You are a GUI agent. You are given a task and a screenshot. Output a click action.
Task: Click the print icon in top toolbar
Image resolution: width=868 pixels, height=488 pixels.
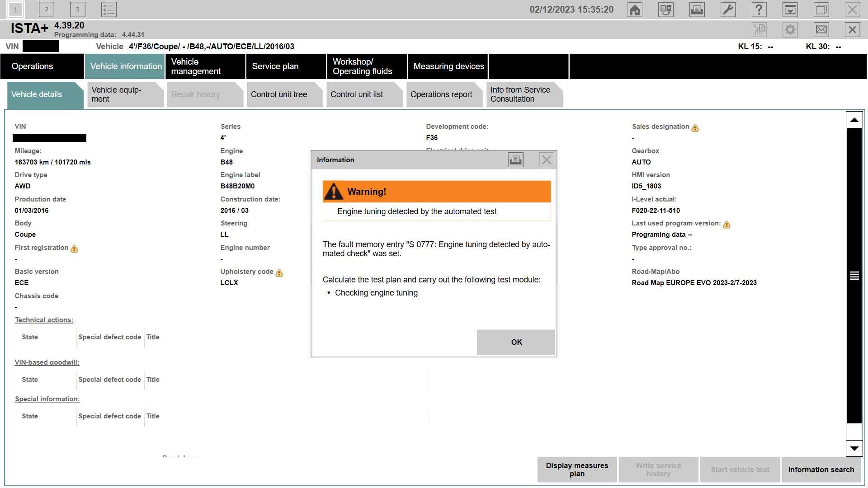pos(697,9)
